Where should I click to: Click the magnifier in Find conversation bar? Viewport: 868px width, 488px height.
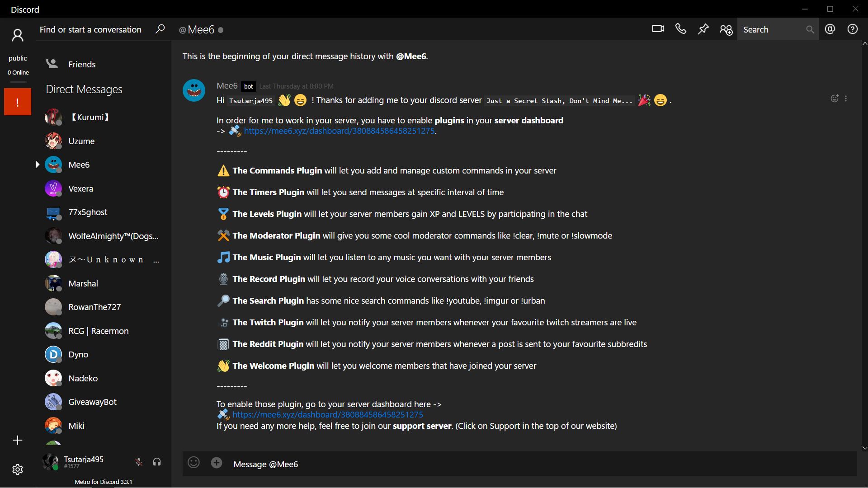click(x=160, y=29)
